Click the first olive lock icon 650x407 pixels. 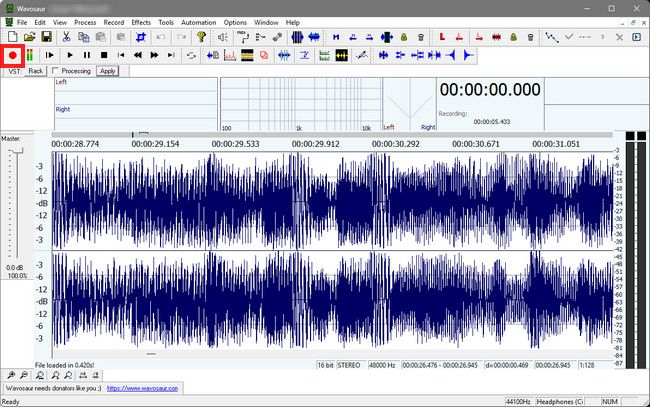point(404,37)
